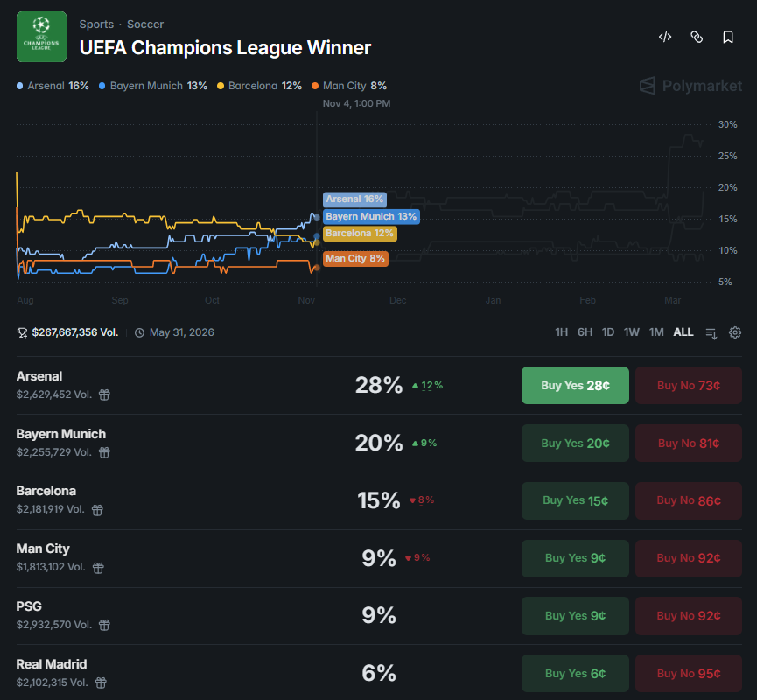
Task: Buy Yes for Barcelona at 15¢
Action: point(575,500)
